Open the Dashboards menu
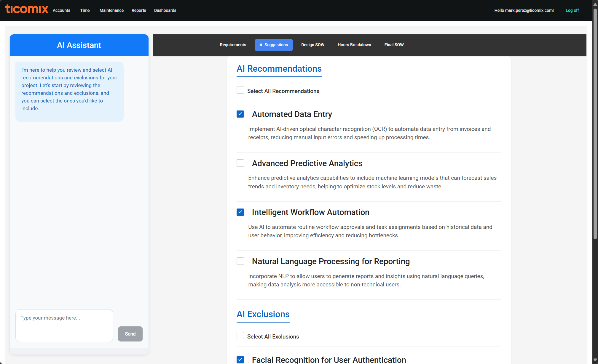 tap(165, 10)
